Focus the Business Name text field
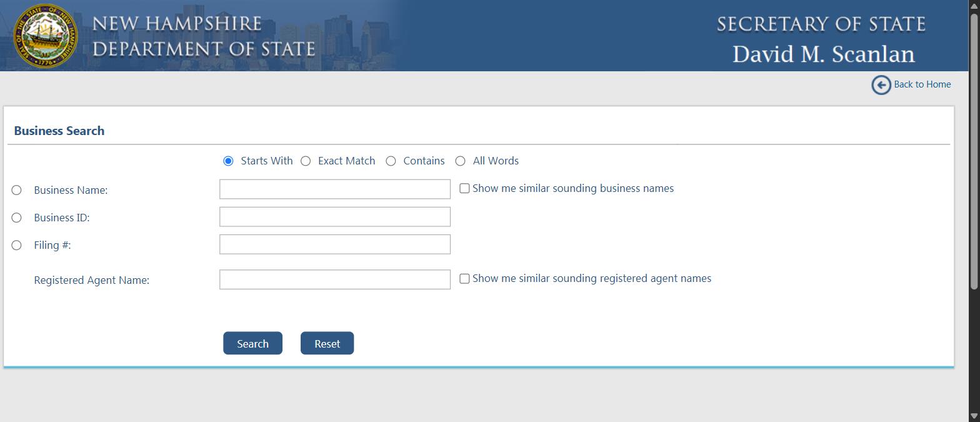 point(335,189)
